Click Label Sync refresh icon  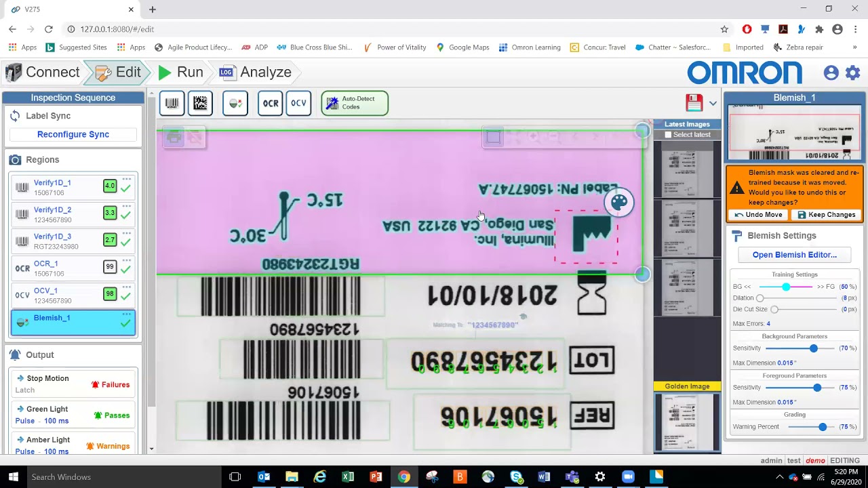click(15, 116)
